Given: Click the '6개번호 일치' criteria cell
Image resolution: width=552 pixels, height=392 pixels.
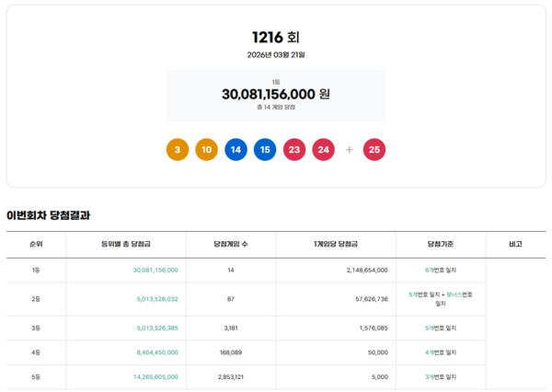Looking at the screenshot, I should tap(441, 271).
